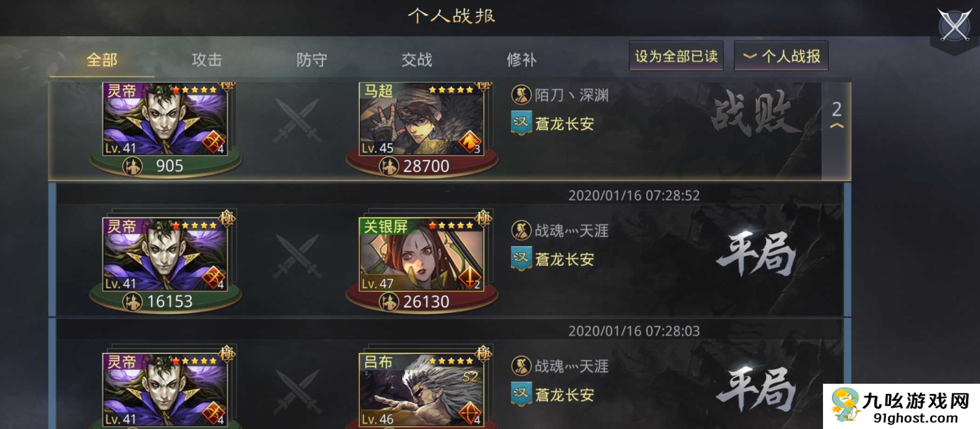Click 设为全部已读 button
Screen dimensions: 980x429
click(x=676, y=56)
